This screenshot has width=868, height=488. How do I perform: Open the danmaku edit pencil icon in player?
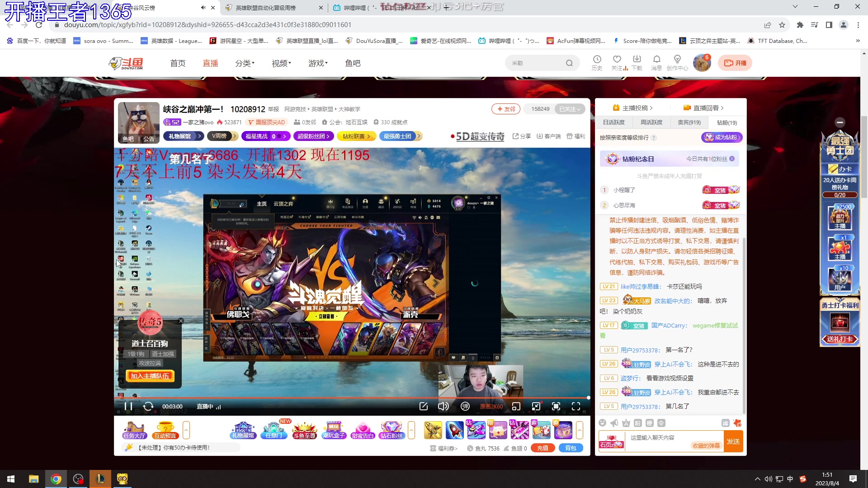[424, 406]
